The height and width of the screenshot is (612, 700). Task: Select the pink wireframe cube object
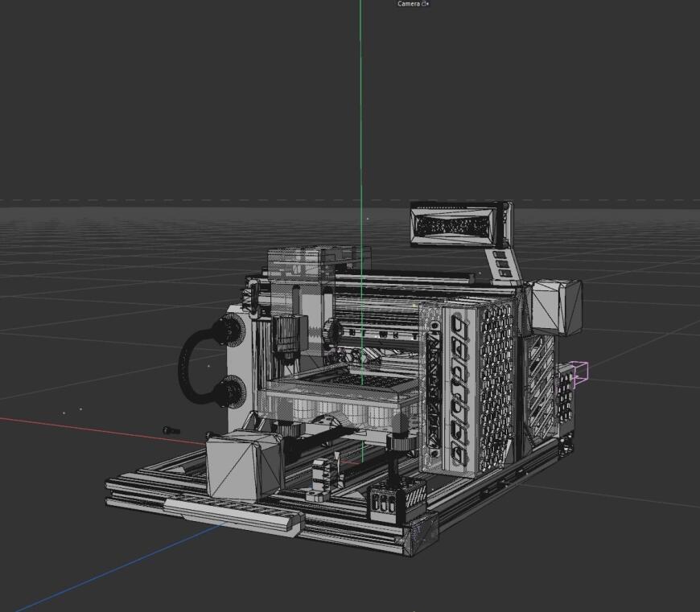(x=581, y=373)
